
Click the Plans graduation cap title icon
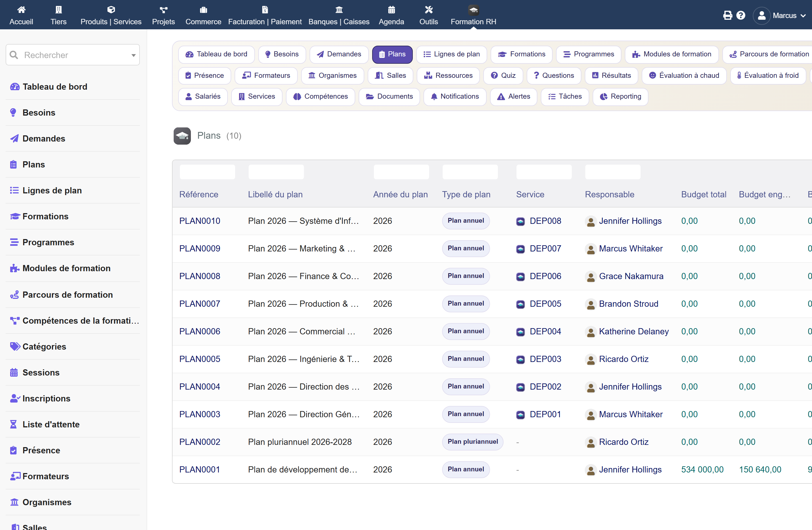(x=182, y=136)
